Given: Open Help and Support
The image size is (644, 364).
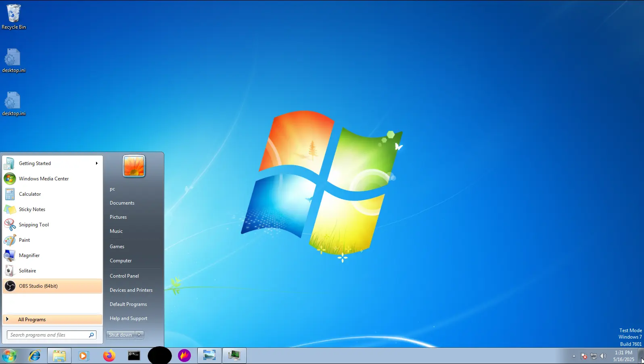Looking at the screenshot, I should 134,318.
